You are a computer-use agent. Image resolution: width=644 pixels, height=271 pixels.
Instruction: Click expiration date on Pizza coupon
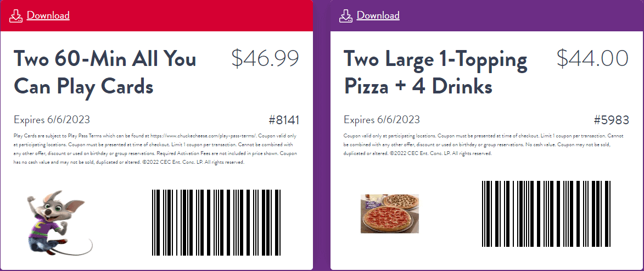pos(382,120)
